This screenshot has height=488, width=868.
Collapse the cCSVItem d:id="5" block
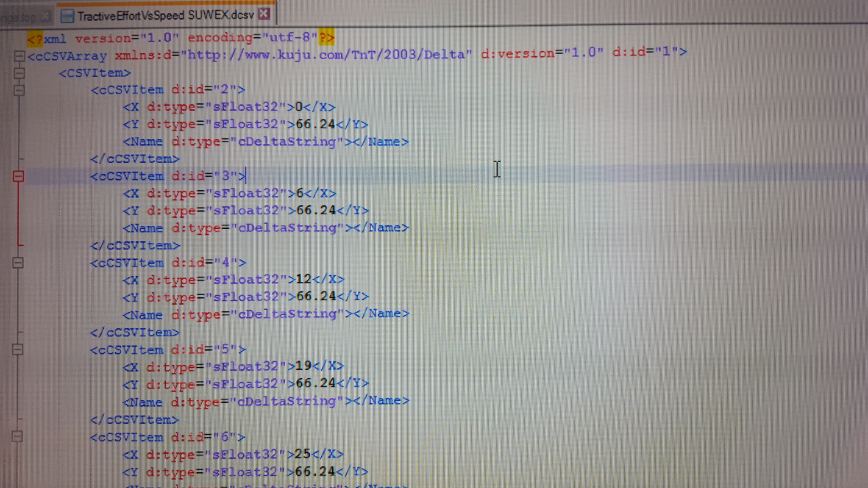pyautogui.click(x=18, y=350)
